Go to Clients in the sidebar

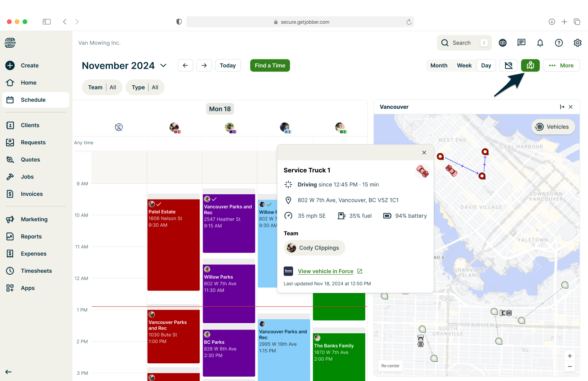pos(30,125)
